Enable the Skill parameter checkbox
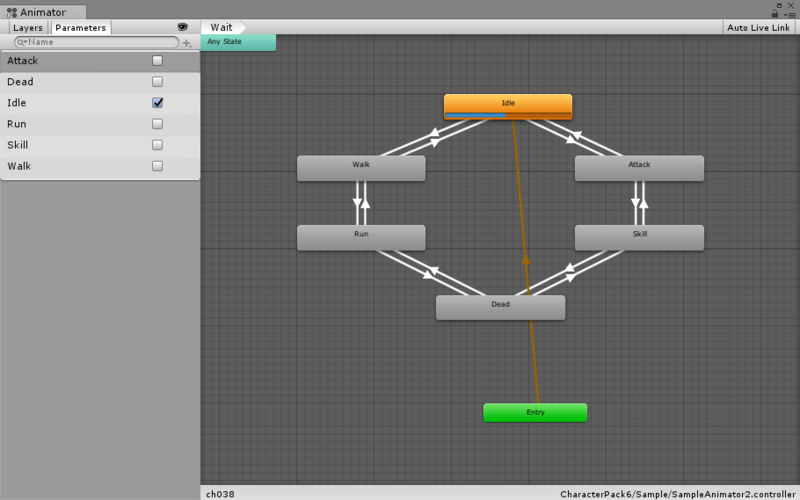 157,145
